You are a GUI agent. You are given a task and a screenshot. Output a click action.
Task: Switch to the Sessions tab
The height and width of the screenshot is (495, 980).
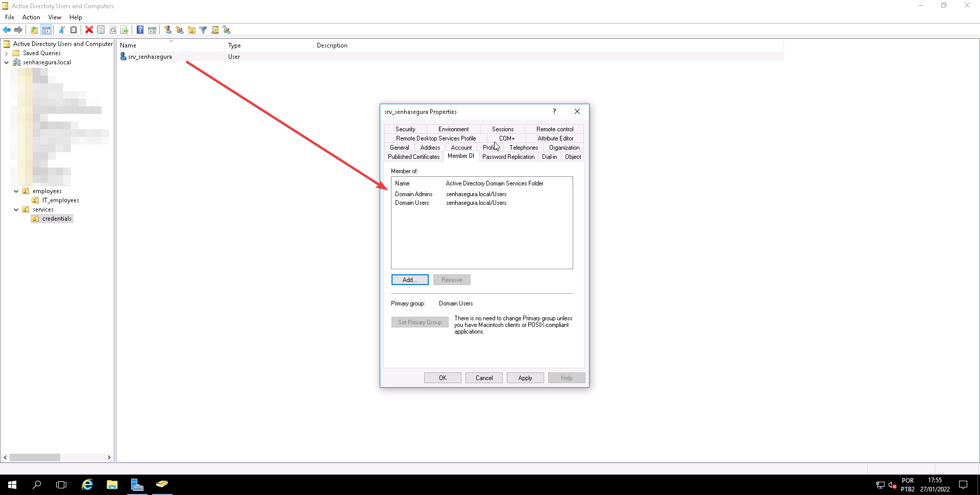click(x=503, y=129)
